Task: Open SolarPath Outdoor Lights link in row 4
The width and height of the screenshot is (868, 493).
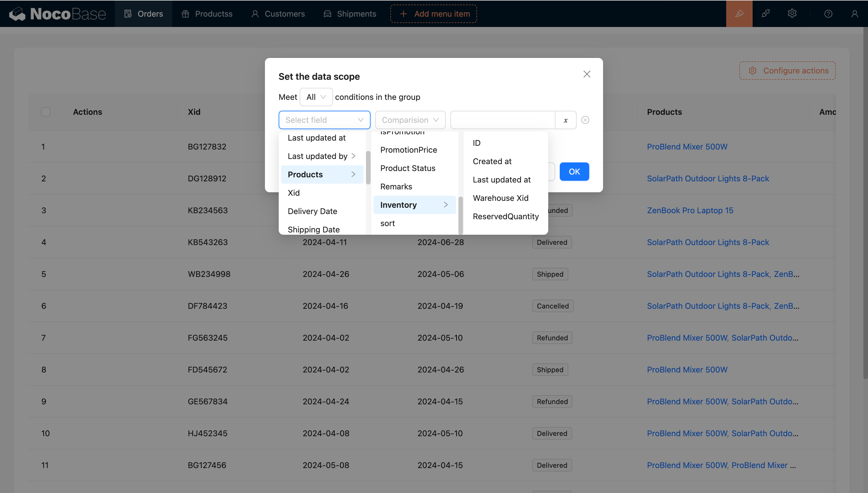Action: point(708,242)
